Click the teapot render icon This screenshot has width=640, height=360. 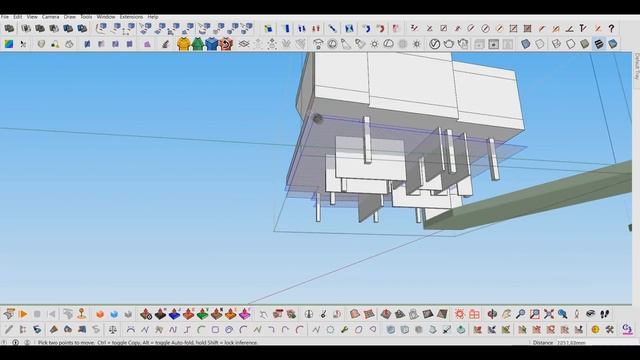coord(449,44)
